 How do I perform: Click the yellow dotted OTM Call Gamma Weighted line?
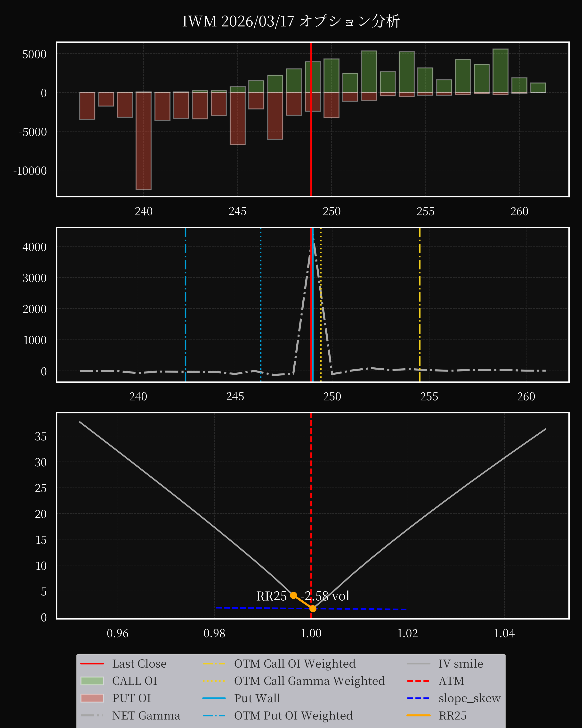pos(321,305)
